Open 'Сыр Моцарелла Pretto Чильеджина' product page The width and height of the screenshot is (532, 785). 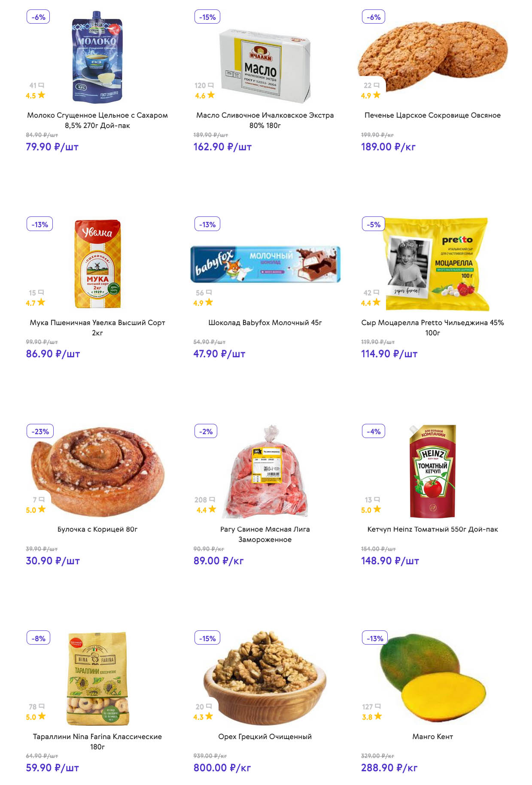click(x=432, y=327)
